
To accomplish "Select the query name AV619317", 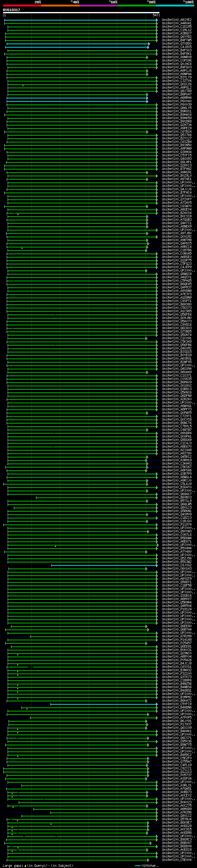I will pyautogui.click(x=11, y=10).
